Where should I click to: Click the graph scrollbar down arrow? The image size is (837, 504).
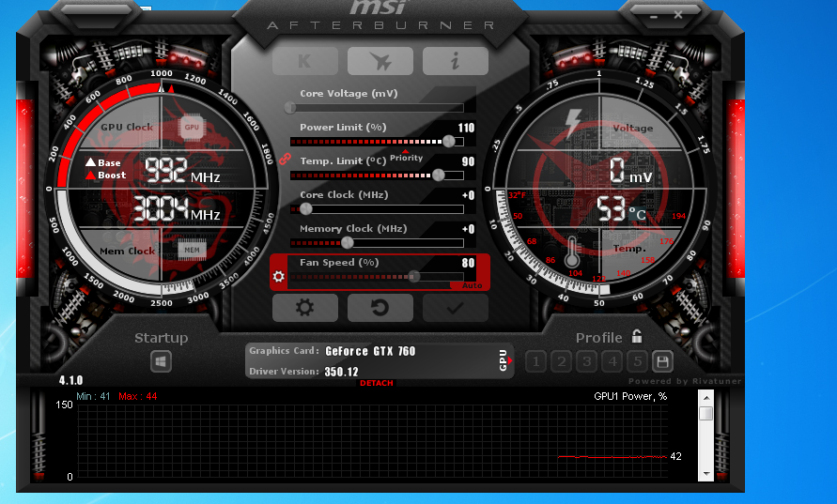[x=706, y=474]
